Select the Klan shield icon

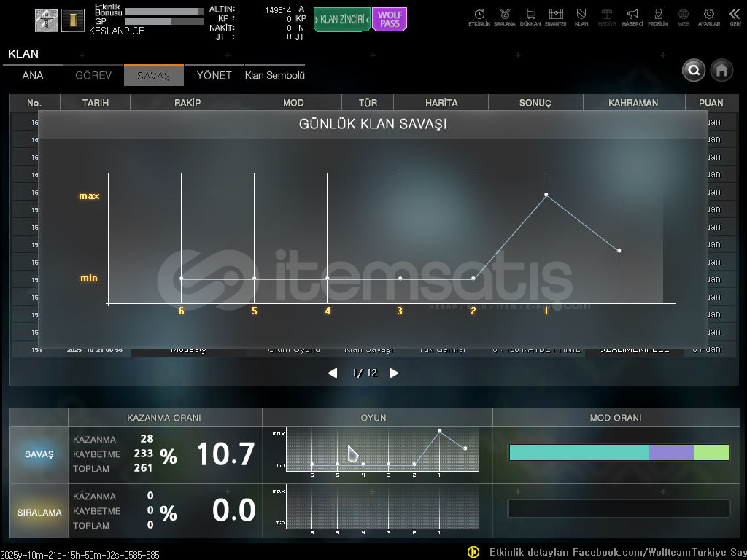581,15
